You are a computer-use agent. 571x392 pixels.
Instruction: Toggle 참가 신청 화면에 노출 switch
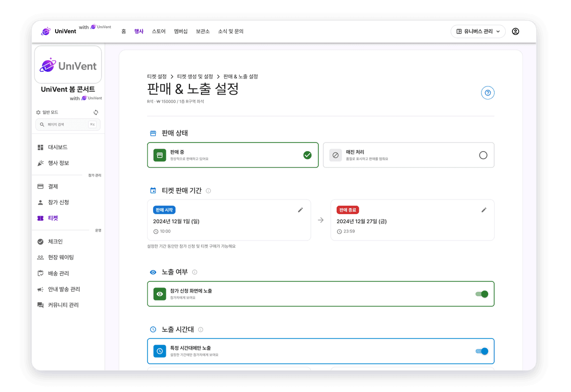[482, 294]
